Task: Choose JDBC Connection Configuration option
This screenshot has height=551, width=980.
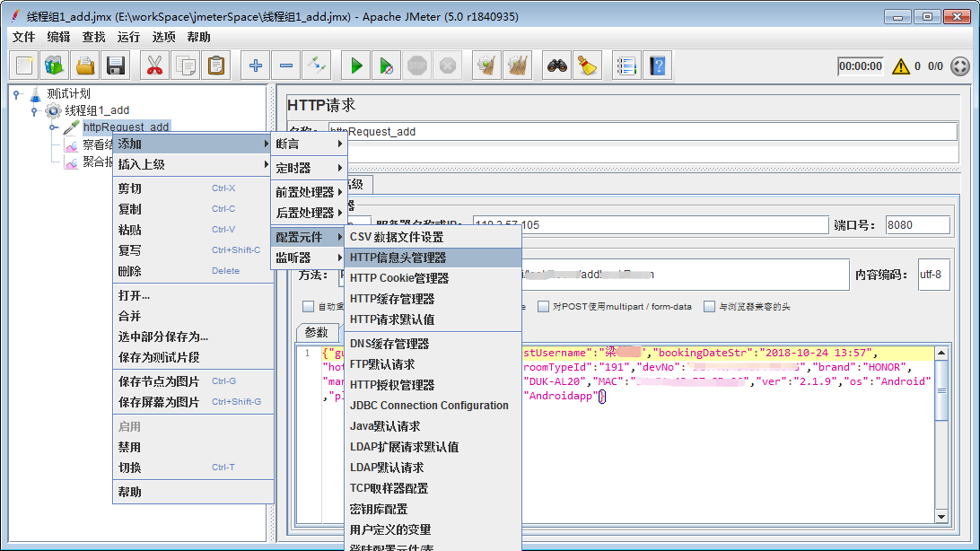Action: coord(433,406)
